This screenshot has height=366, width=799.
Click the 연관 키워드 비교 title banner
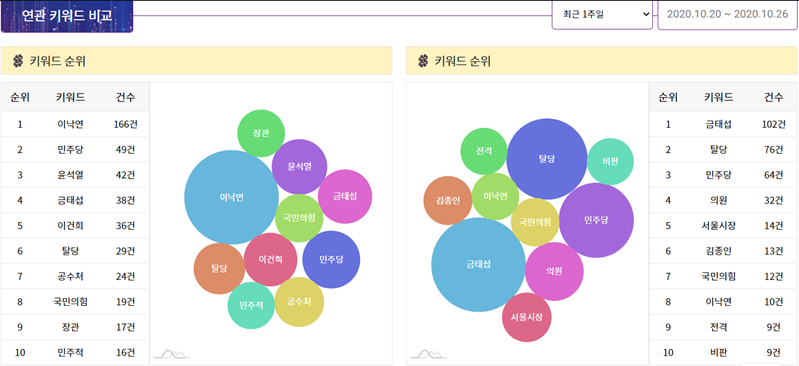[67, 16]
